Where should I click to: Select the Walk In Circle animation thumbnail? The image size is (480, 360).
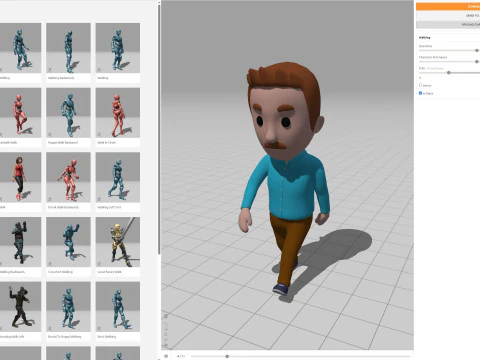pyautogui.click(x=118, y=113)
